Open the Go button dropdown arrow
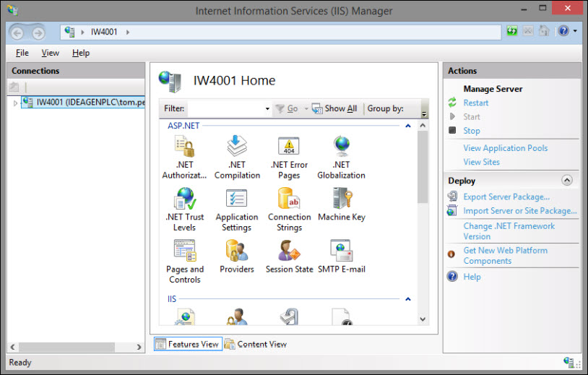Screen dimensions: 588x375 (306, 109)
